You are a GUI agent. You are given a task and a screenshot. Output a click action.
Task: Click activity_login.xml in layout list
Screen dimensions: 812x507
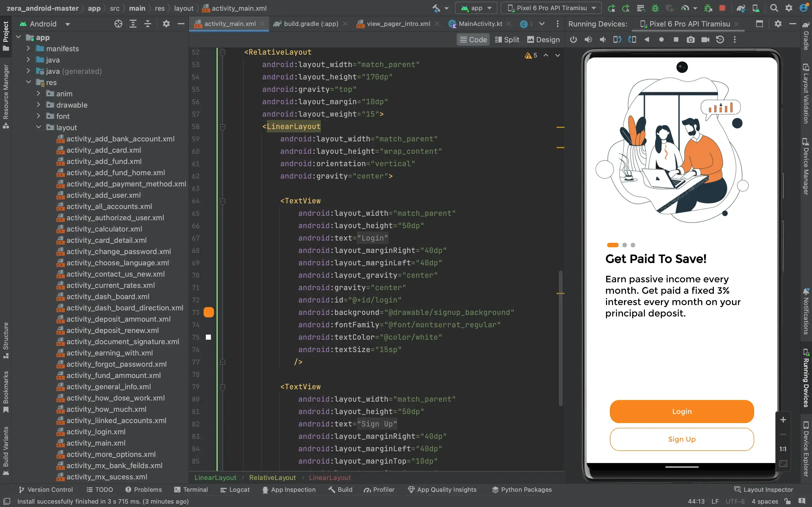point(96,432)
